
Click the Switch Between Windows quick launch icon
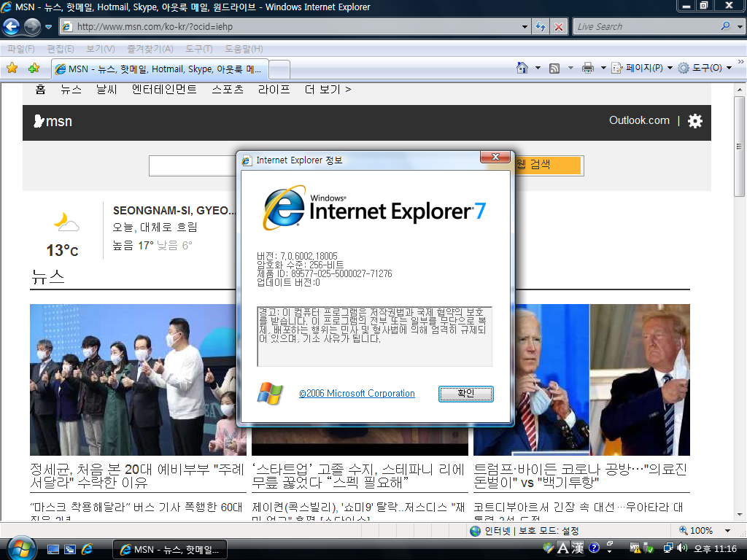click(x=70, y=549)
